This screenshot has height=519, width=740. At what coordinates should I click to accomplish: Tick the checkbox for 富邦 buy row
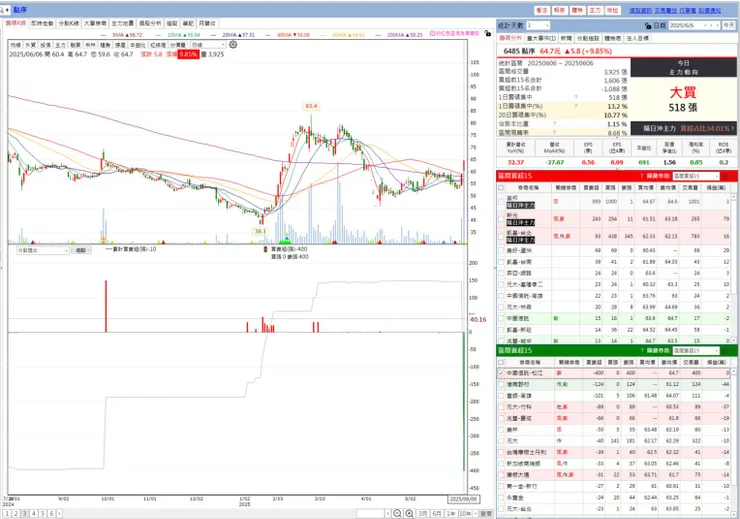501,202
